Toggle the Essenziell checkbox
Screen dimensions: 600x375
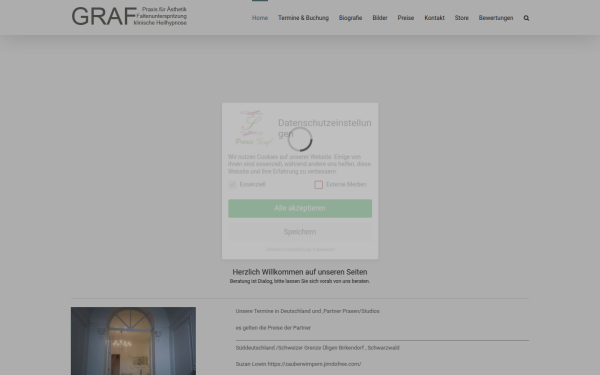point(232,184)
